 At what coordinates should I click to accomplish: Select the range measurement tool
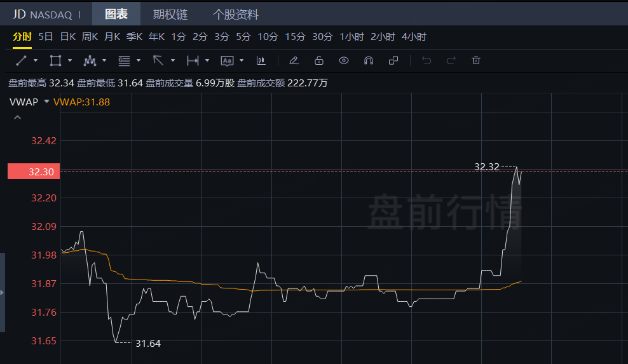[x=193, y=60]
